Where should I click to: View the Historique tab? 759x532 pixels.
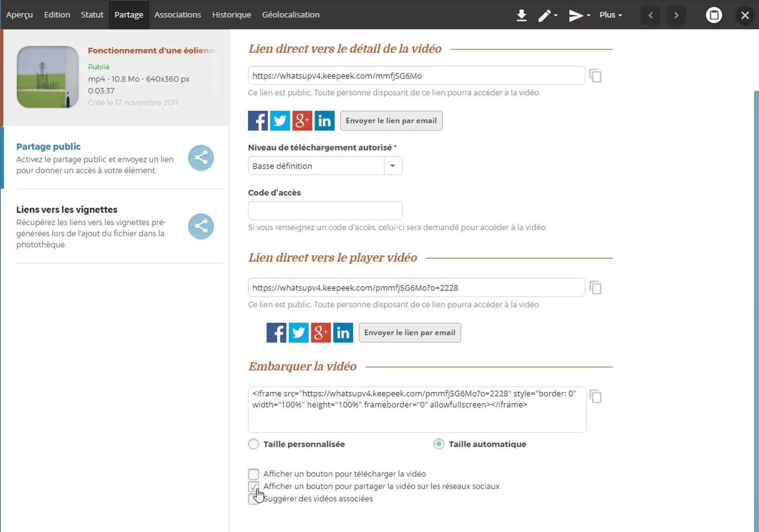tap(231, 15)
